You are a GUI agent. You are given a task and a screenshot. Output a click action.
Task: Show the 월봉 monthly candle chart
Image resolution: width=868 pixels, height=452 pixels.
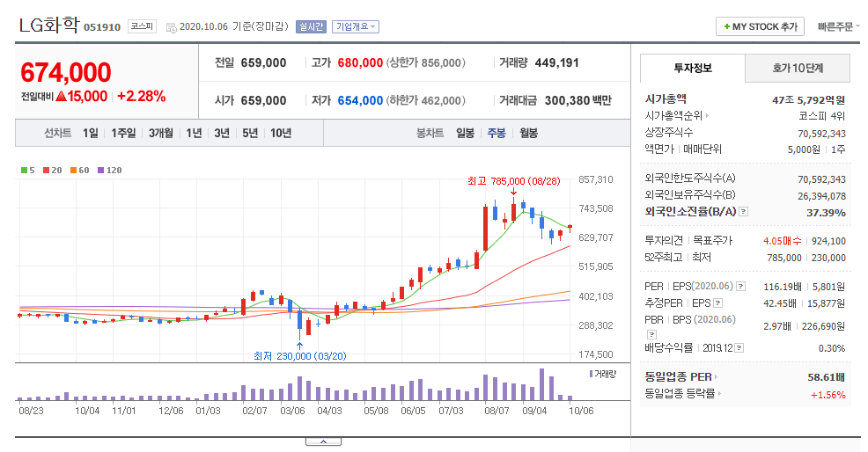click(x=529, y=134)
